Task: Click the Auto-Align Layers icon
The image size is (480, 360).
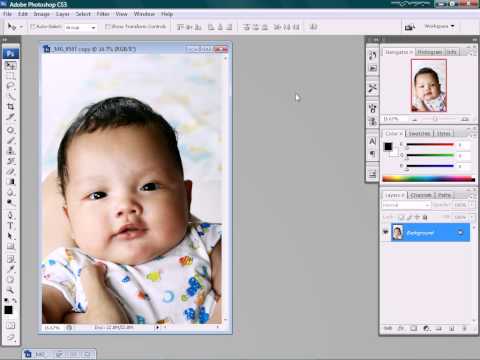Action: pos(313,27)
